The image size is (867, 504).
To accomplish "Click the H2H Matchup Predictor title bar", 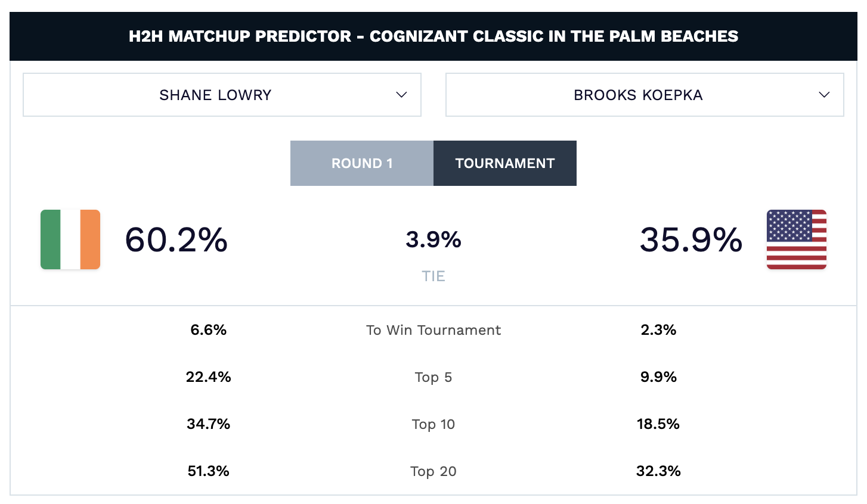I will [x=433, y=36].
